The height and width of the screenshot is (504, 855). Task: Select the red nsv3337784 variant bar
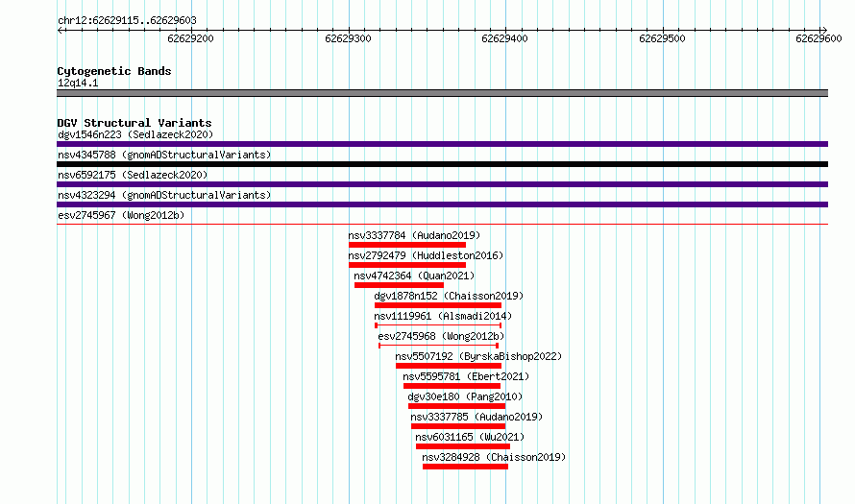[407, 245]
